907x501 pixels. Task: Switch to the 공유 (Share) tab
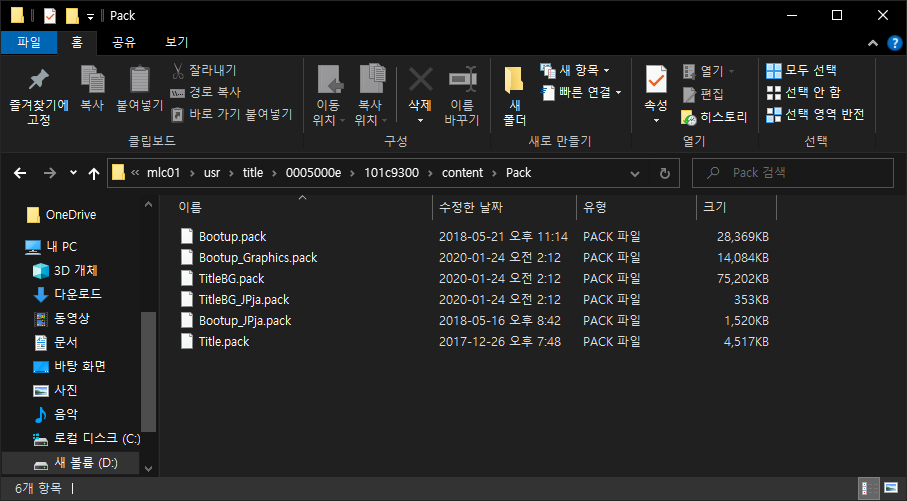click(x=123, y=42)
